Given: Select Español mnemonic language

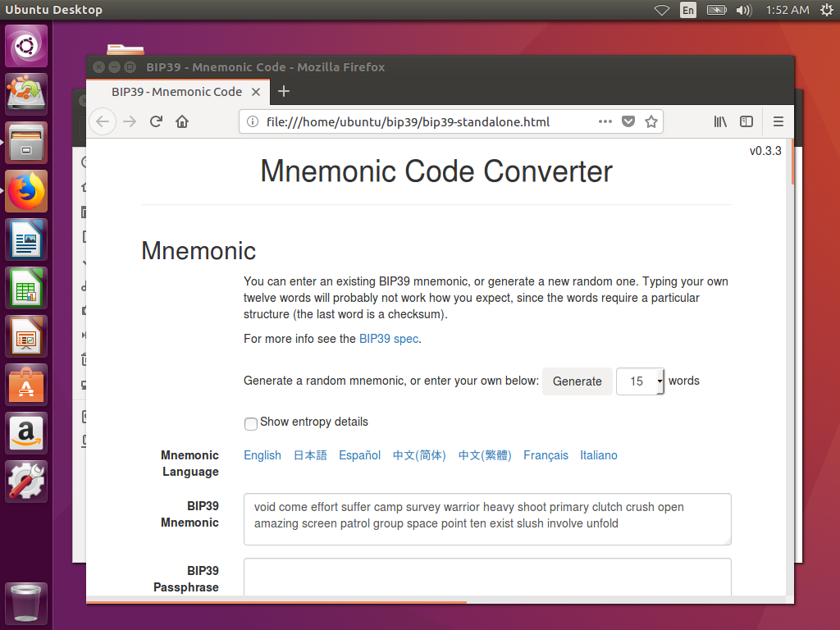Looking at the screenshot, I should 359,455.
